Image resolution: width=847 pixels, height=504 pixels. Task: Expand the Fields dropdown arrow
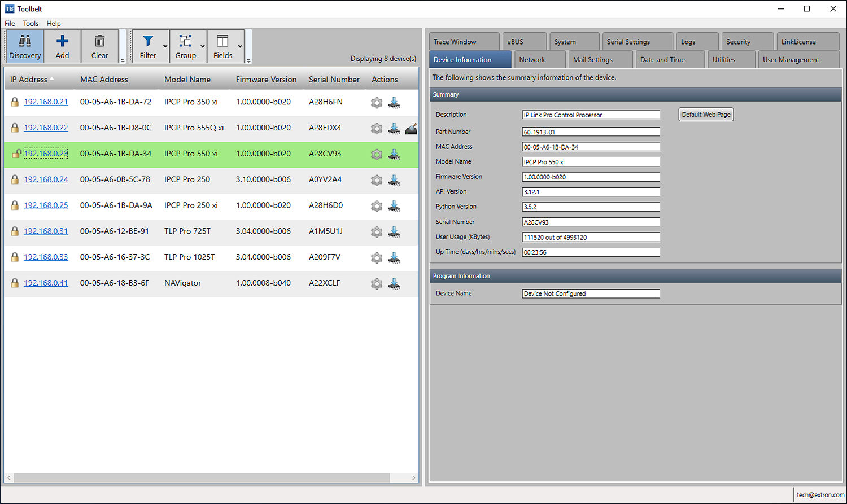tap(241, 46)
